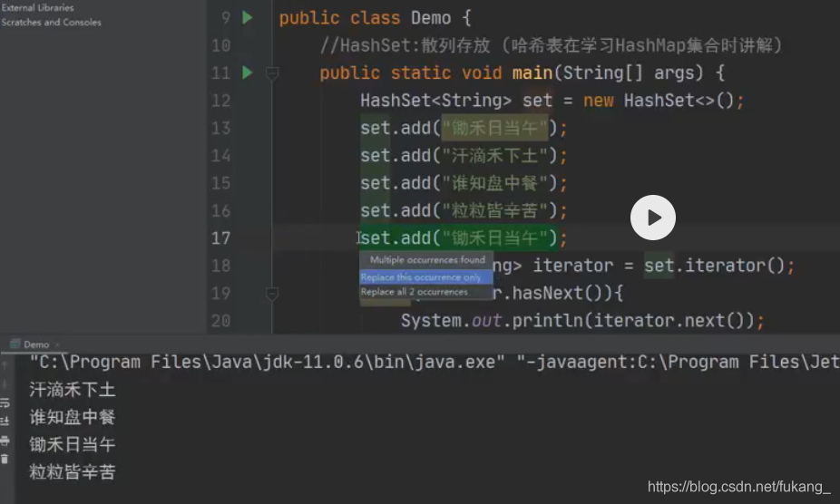Click 'System.out.println' on line 20
The width and height of the screenshot is (840, 504).
click(x=492, y=321)
